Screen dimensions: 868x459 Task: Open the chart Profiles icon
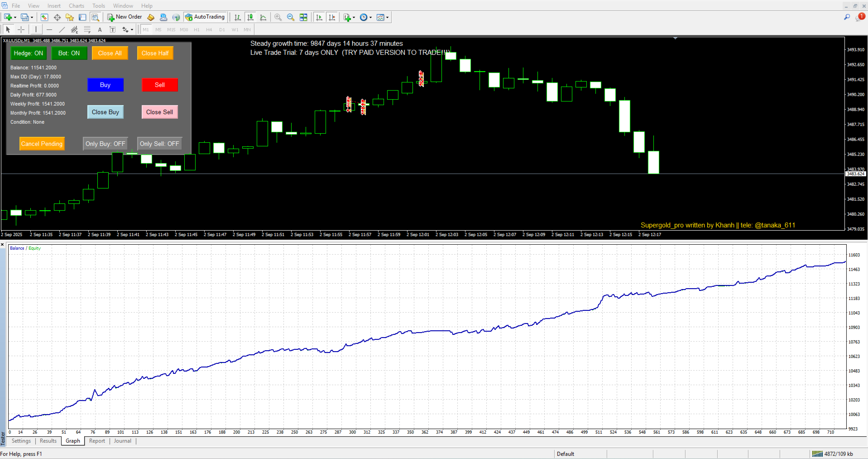[25, 17]
